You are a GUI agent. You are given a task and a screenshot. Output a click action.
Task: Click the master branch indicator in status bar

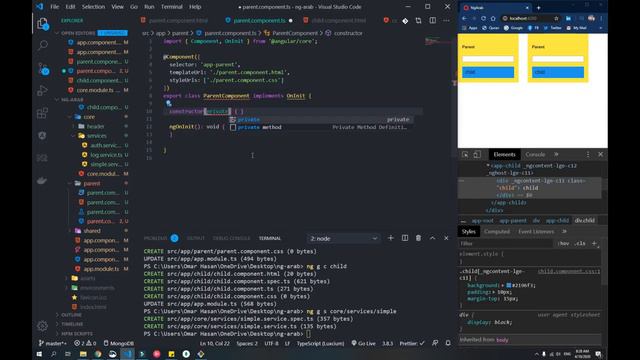52,343
